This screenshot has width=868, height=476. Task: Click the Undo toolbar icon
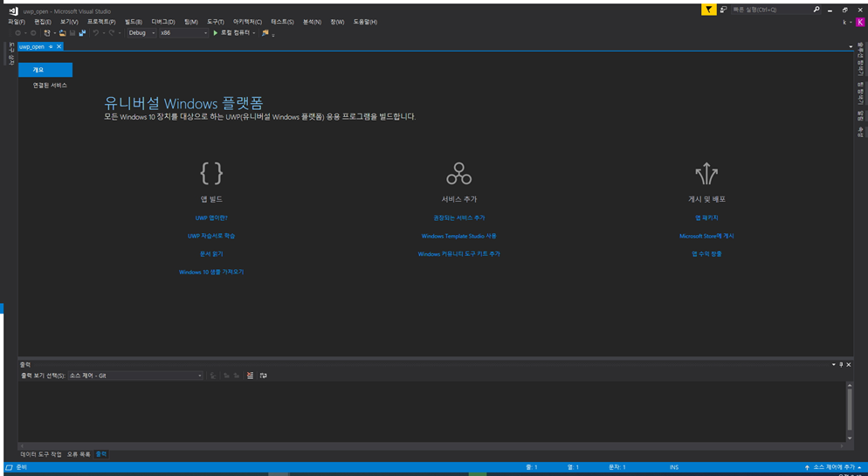pos(96,33)
